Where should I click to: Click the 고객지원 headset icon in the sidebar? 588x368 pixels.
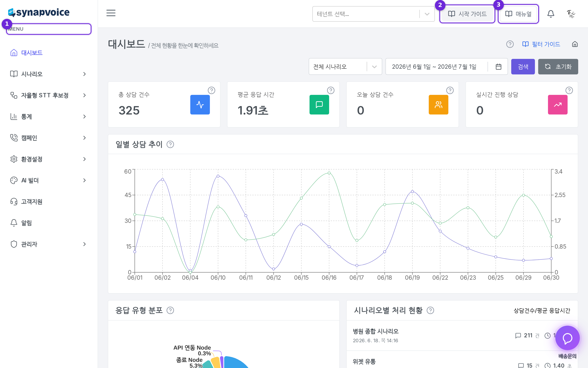14,202
